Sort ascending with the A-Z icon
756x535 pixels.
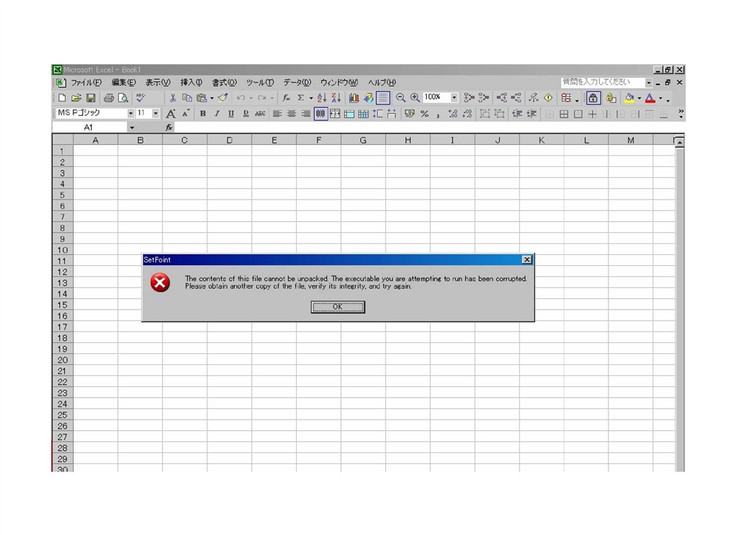(322, 98)
